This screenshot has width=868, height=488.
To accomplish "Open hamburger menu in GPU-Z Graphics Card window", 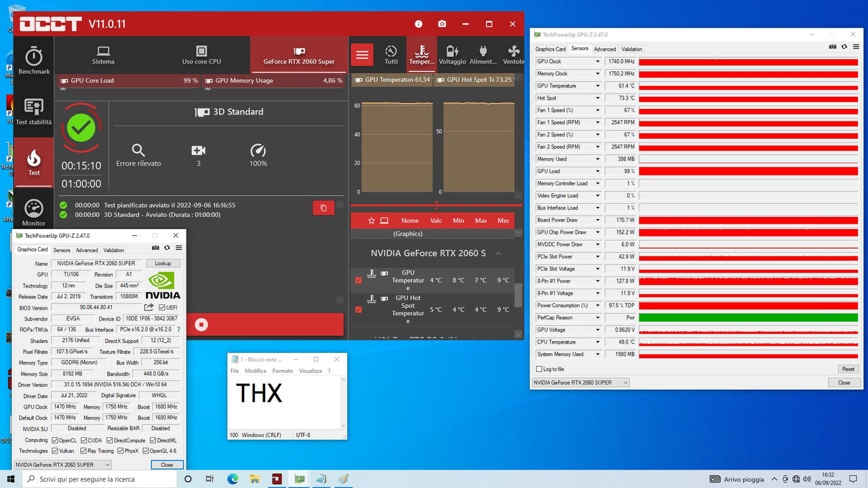I will pyautogui.click(x=178, y=248).
